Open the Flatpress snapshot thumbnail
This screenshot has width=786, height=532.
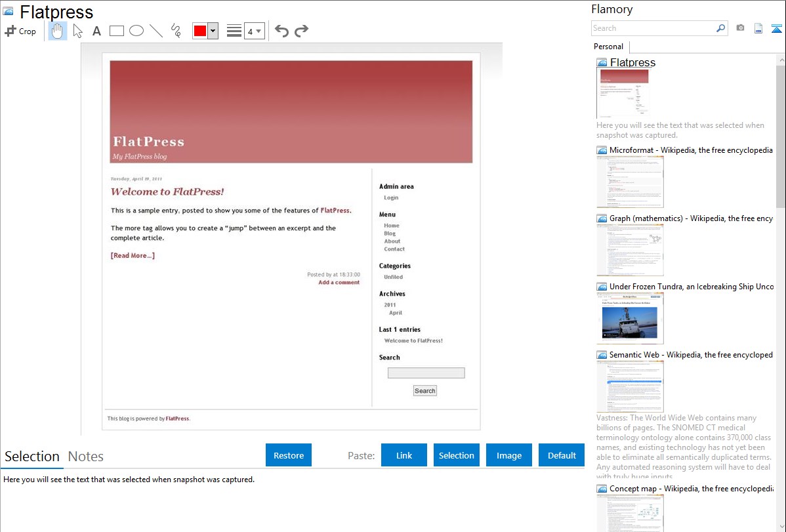(623, 93)
